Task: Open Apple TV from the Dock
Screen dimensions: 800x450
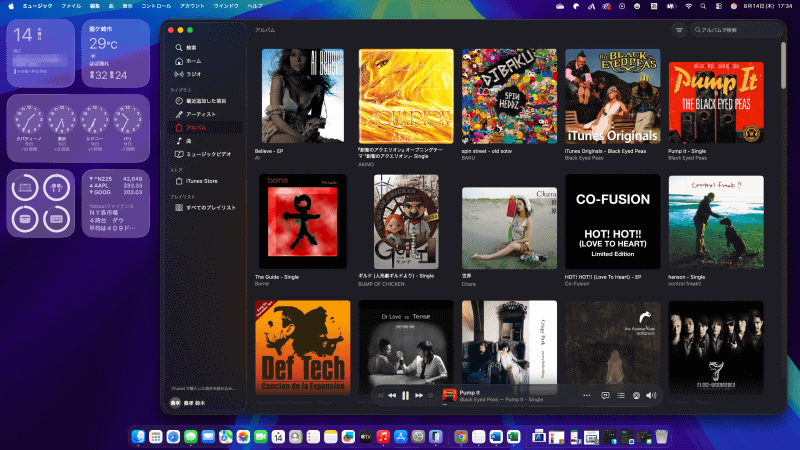Action: click(366, 437)
